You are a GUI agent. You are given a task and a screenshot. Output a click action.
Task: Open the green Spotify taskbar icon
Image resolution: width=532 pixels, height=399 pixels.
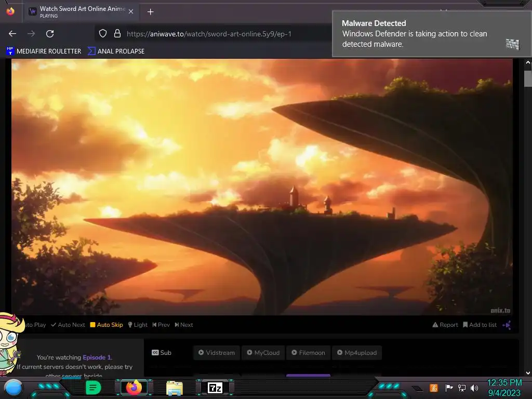click(x=94, y=388)
